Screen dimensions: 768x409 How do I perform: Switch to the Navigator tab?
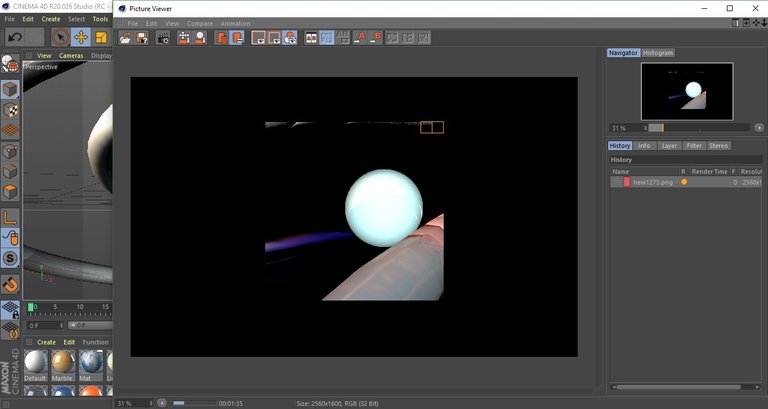point(624,52)
